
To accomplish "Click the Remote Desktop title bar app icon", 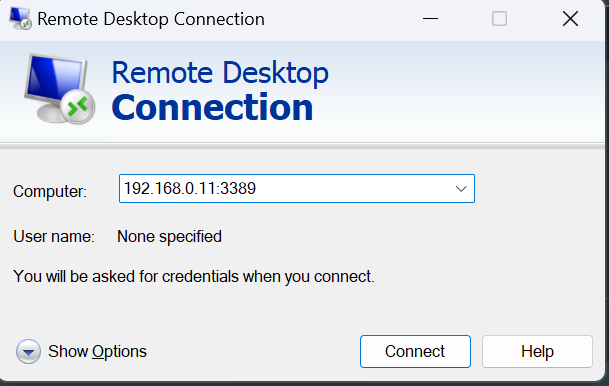I will 20,19.
